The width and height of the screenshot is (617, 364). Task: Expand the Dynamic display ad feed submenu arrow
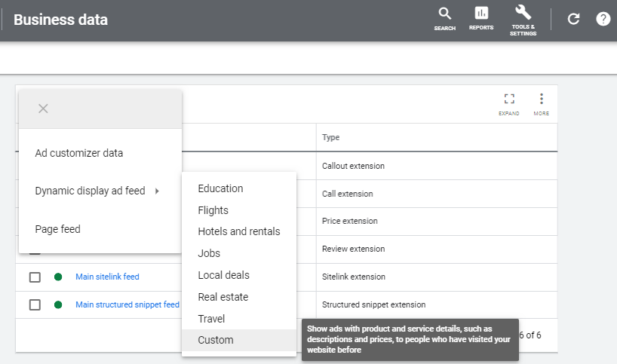(157, 191)
